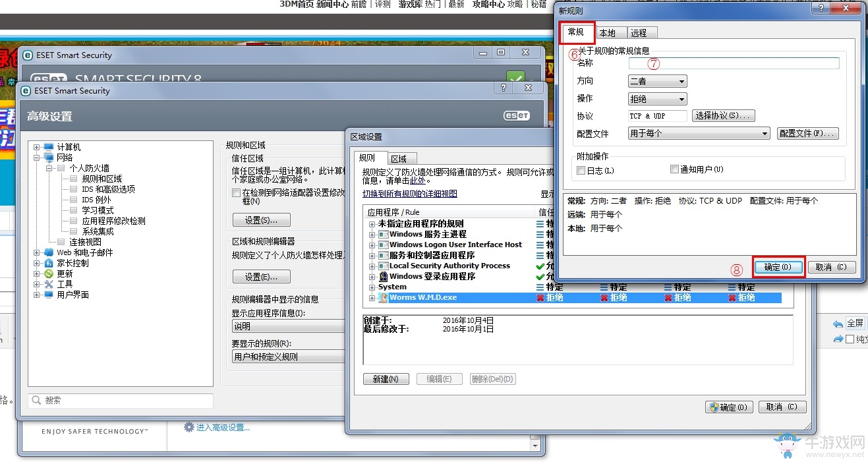Click the gear icon beside 进入高级设置

coord(189,427)
